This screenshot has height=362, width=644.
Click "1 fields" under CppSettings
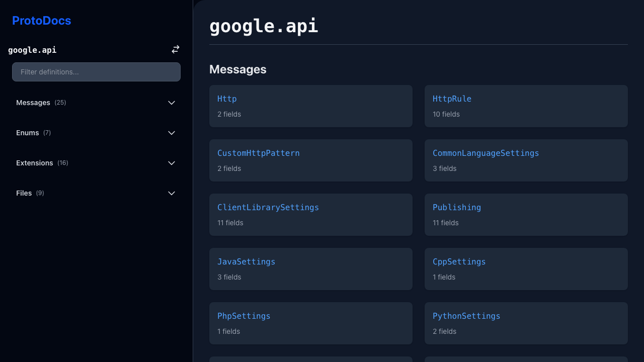(444, 277)
